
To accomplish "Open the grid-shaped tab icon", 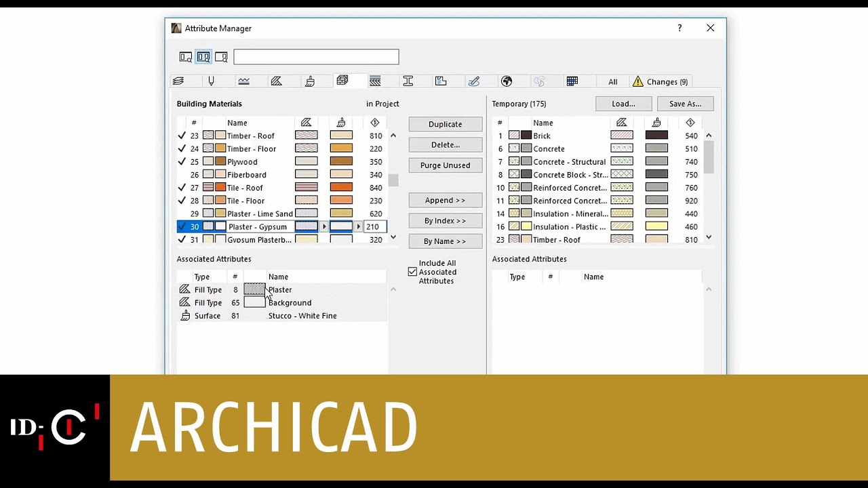I will point(572,81).
